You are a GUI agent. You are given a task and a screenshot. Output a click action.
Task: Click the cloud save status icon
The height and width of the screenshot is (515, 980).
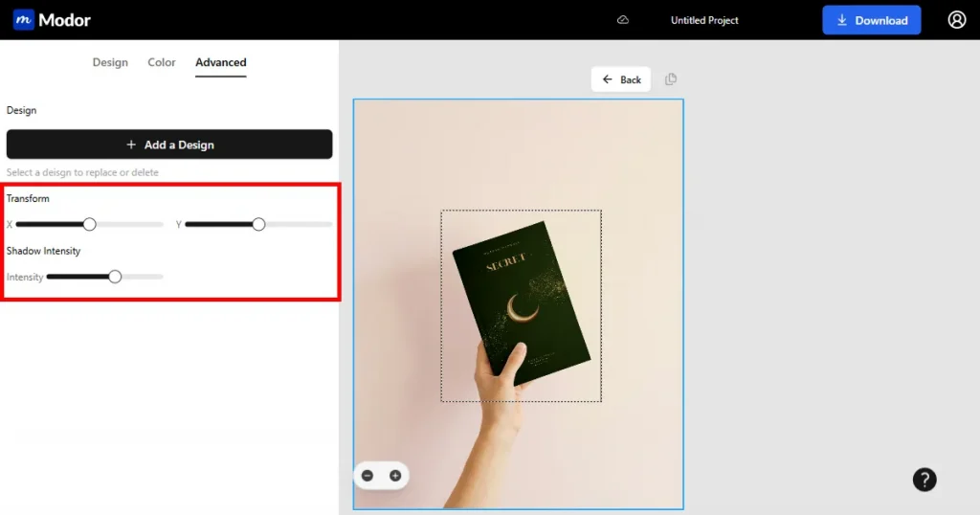click(622, 20)
